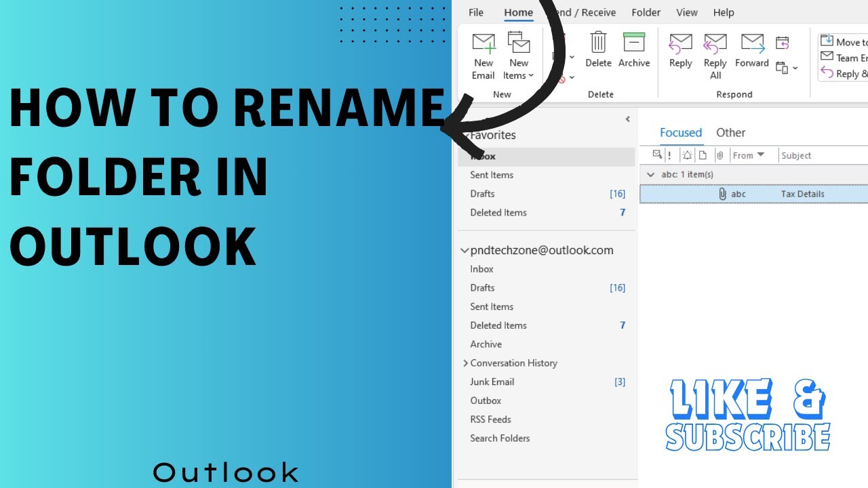Viewport: 868px width, 488px height.
Task: Click the [16] count beside Favorites Drafts
Action: pos(617,194)
